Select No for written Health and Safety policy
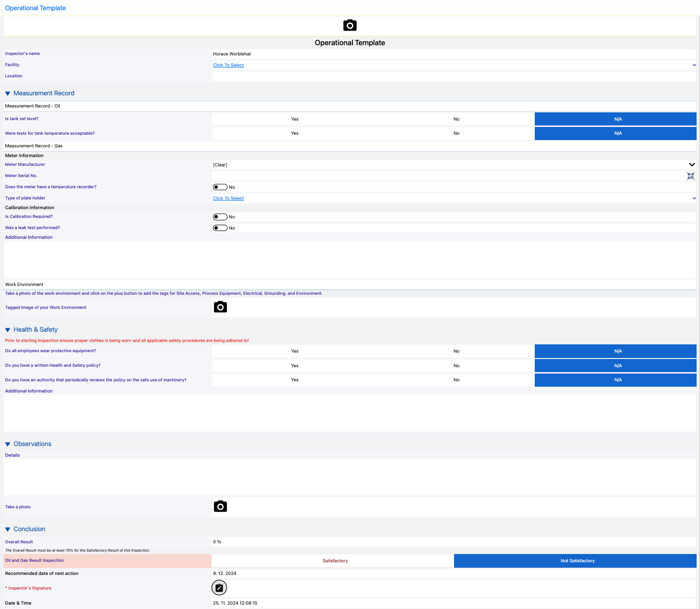Image resolution: width=700 pixels, height=609 pixels. coord(456,366)
